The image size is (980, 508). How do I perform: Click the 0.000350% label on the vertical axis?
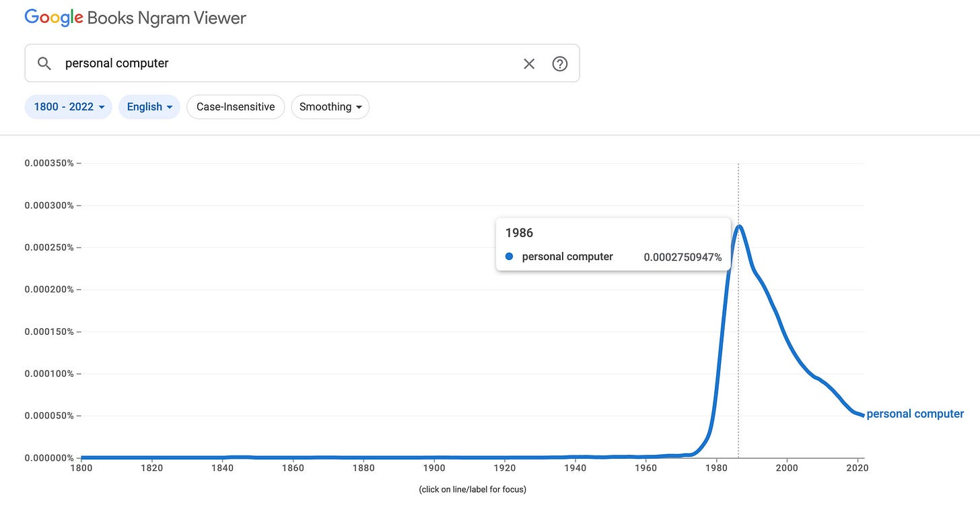pyautogui.click(x=49, y=163)
